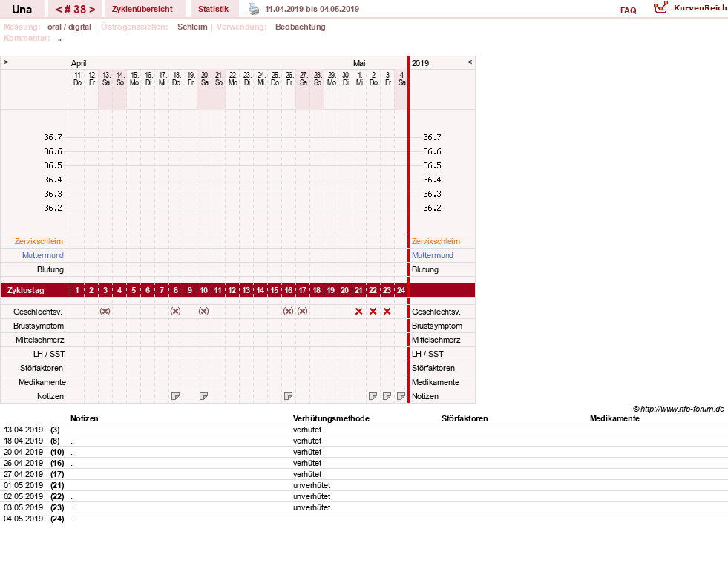
Task: Select cycle day 24 in the Zyklustag bar
Action: pyautogui.click(x=401, y=291)
